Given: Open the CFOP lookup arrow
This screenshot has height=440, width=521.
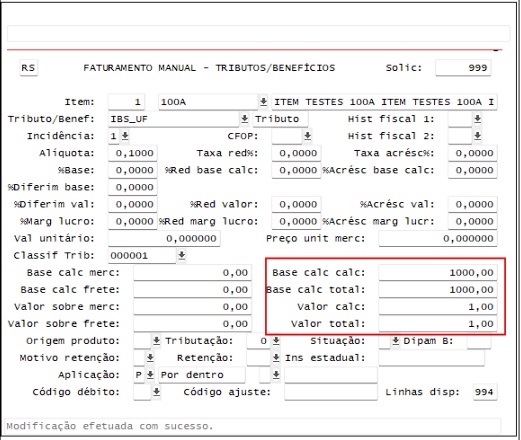Looking at the screenshot, I should coord(307,136).
